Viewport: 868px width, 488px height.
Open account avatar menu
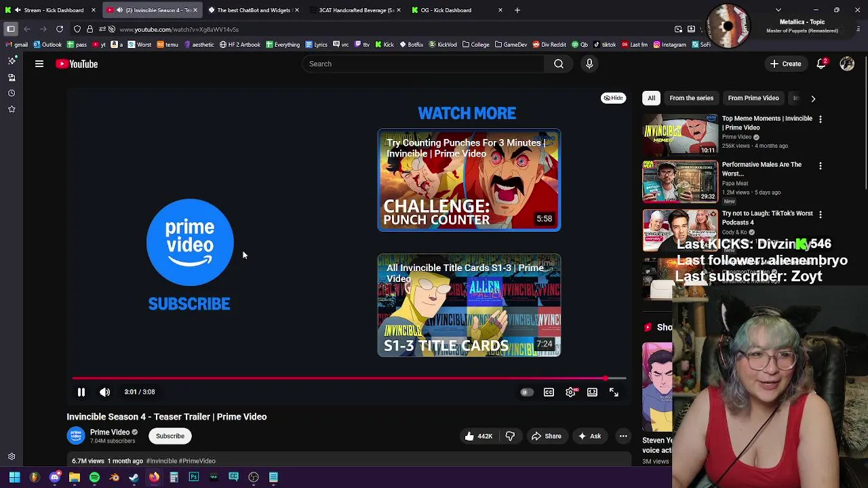coord(847,64)
